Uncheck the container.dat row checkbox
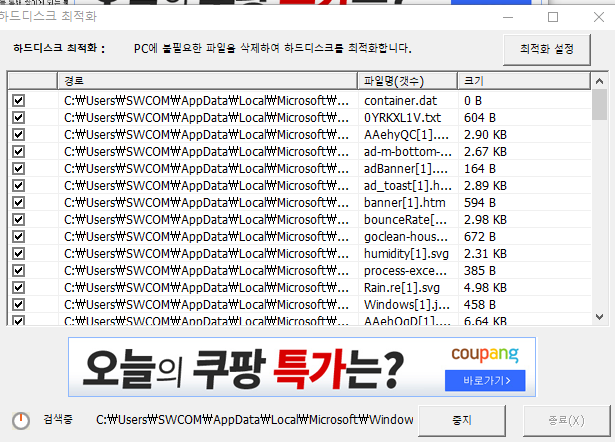The image size is (615, 442). pyautogui.click(x=18, y=101)
